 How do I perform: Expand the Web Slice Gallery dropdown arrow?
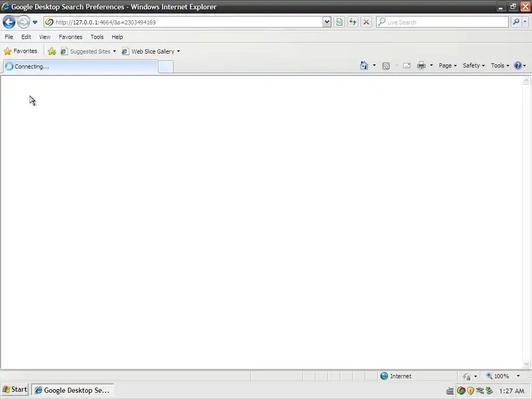coord(179,51)
